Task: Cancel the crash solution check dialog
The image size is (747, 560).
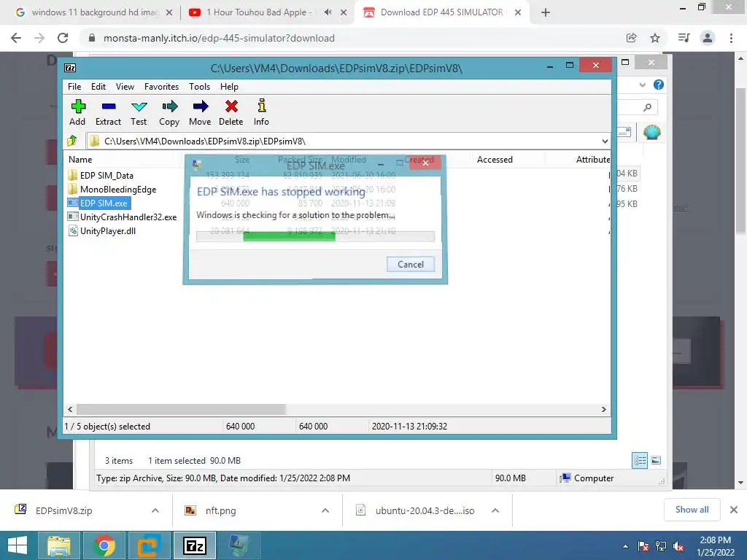Action: pos(410,264)
